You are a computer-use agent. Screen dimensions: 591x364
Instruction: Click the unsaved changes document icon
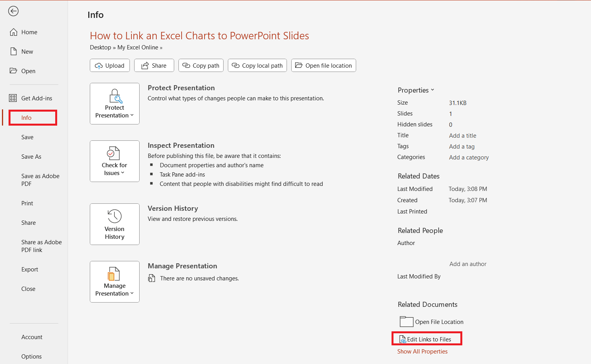(152, 278)
